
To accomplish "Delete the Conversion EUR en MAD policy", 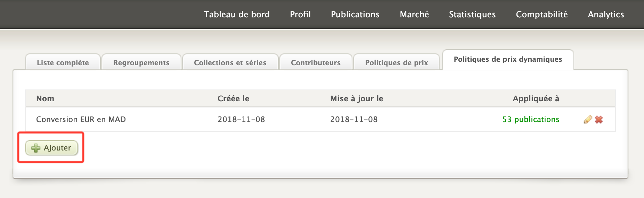I will pos(599,120).
